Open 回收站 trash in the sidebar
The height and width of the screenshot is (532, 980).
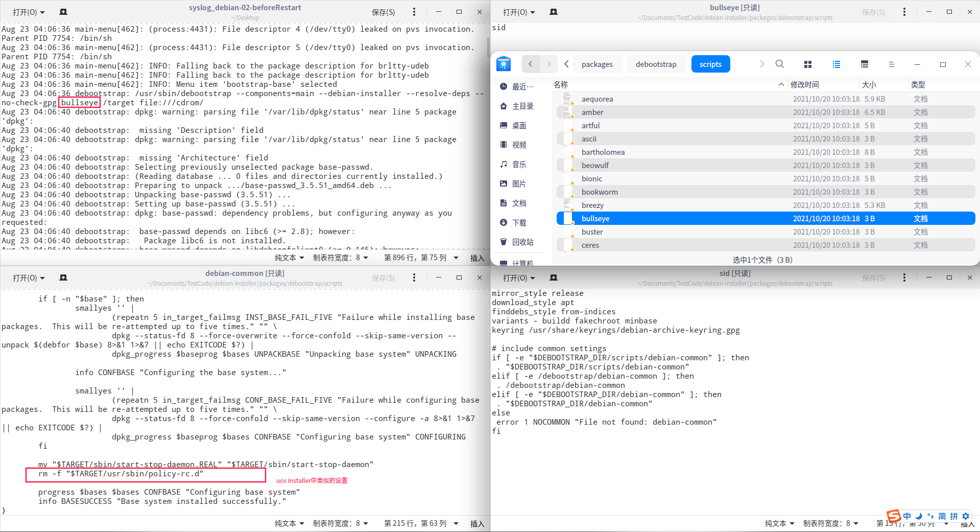click(517, 242)
